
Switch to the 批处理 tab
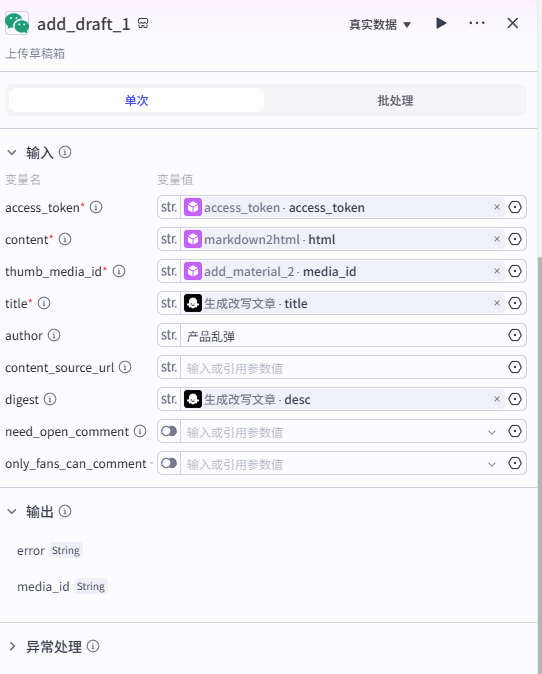(395, 100)
